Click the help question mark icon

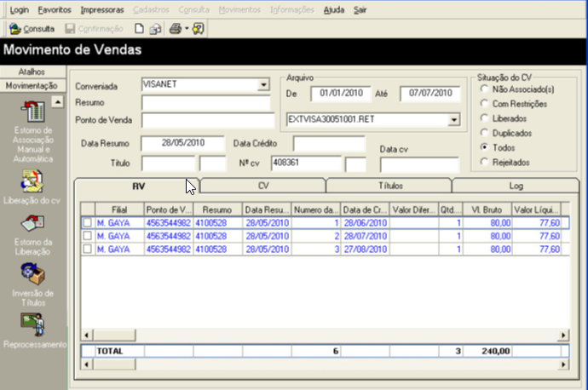(199, 29)
